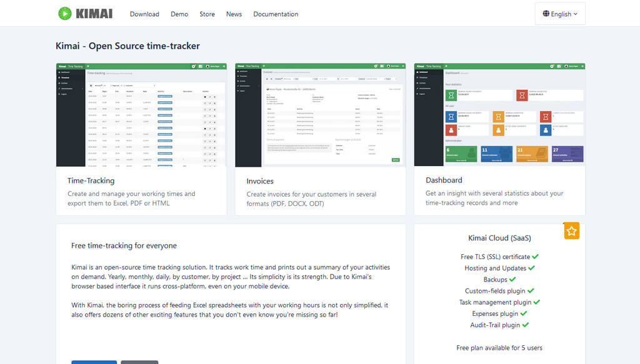Click the Kimai green play logo icon
The image size is (640, 364).
click(64, 14)
